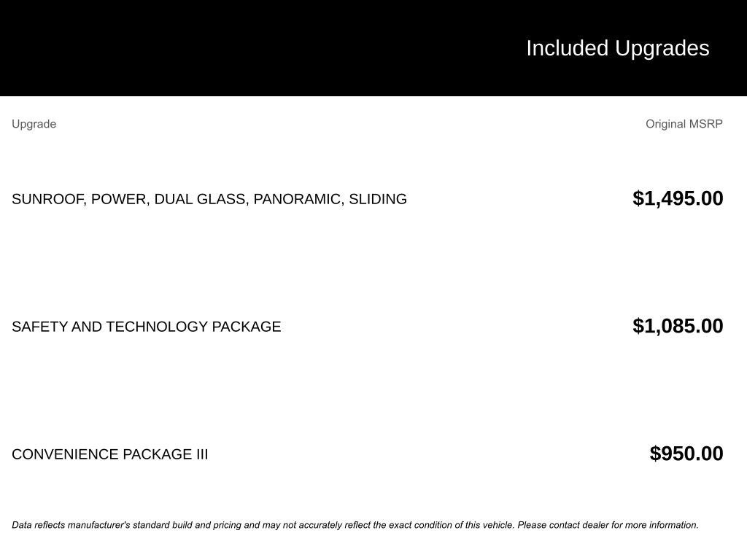Select the Convenience Package III label
The image size is (747, 560).
pyautogui.click(x=109, y=454)
